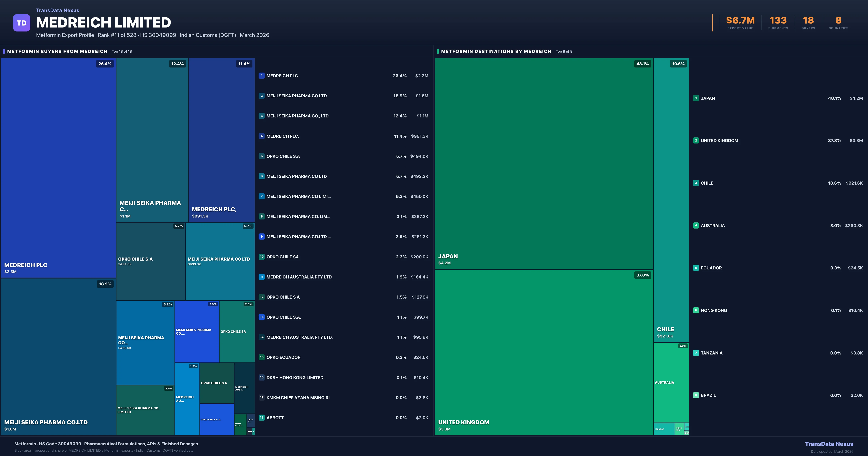Click the purple TD logo icon
868x456 pixels.
[x=22, y=23]
